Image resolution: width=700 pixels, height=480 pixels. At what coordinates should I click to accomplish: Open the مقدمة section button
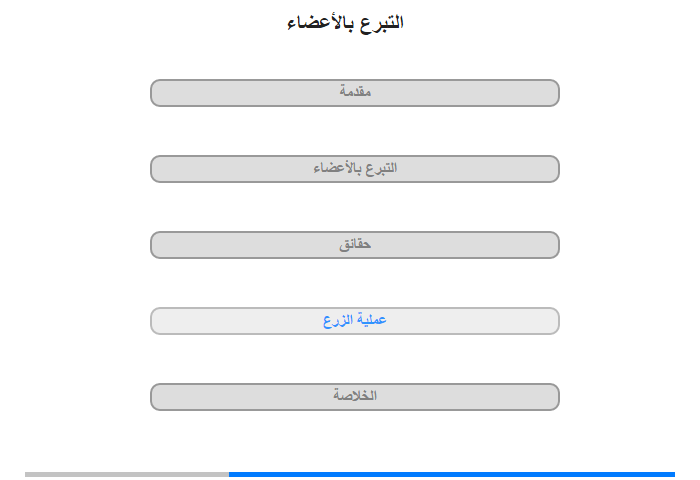point(354,93)
